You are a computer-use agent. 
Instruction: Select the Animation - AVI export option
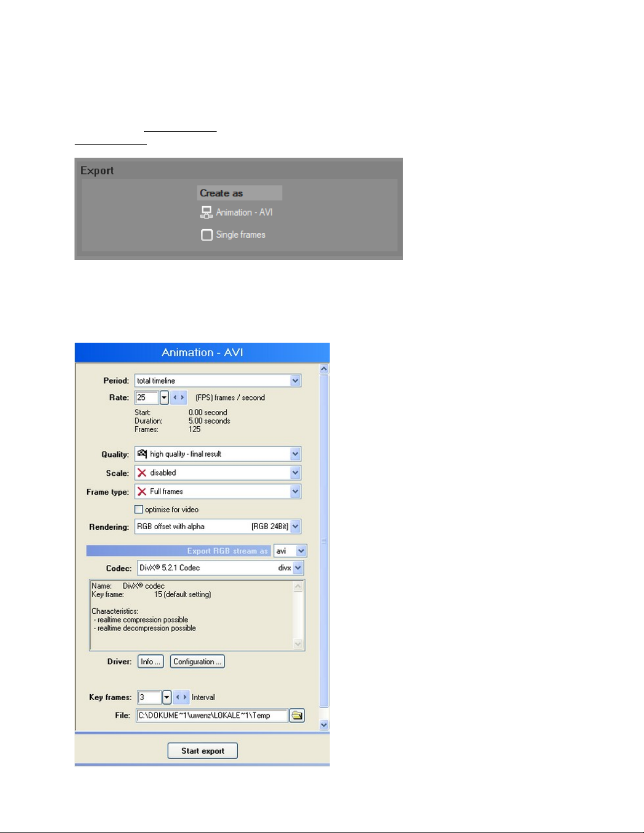[237, 212]
